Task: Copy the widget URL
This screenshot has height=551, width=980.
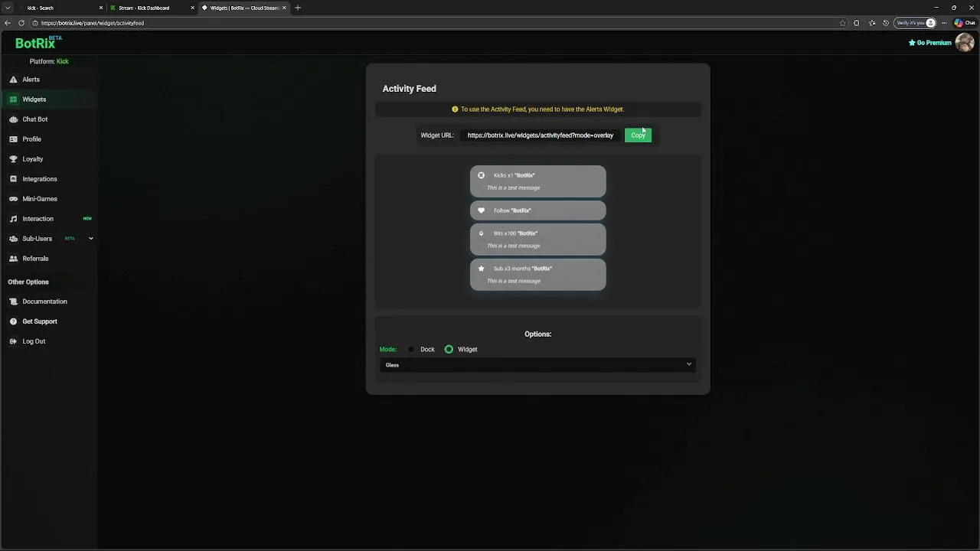Action: [638, 135]
